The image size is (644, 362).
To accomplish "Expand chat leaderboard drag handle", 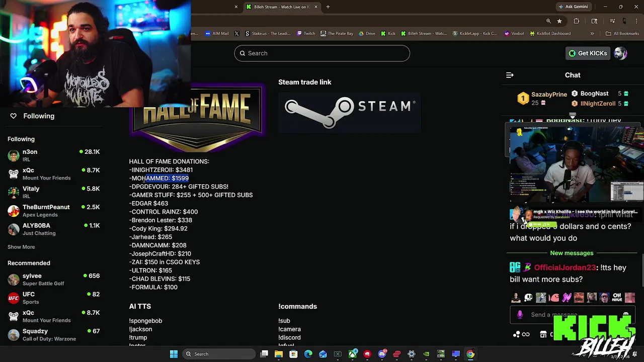I will [573, 116].
